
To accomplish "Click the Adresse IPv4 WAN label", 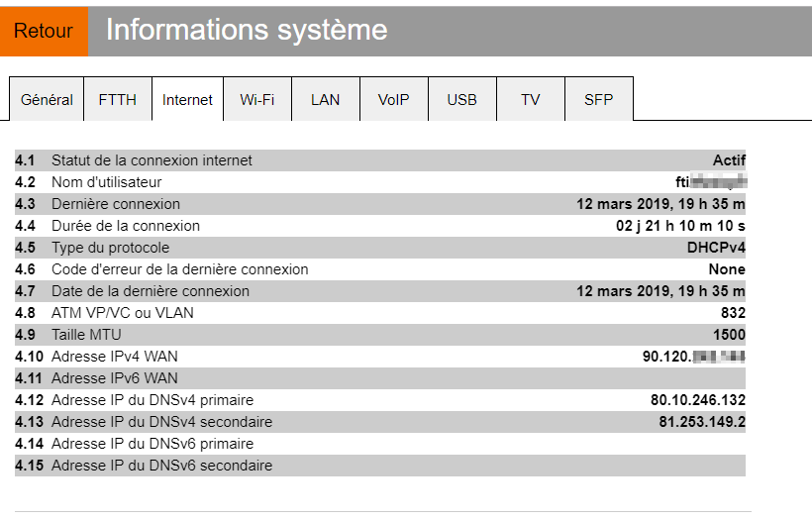I will point(115,357).
